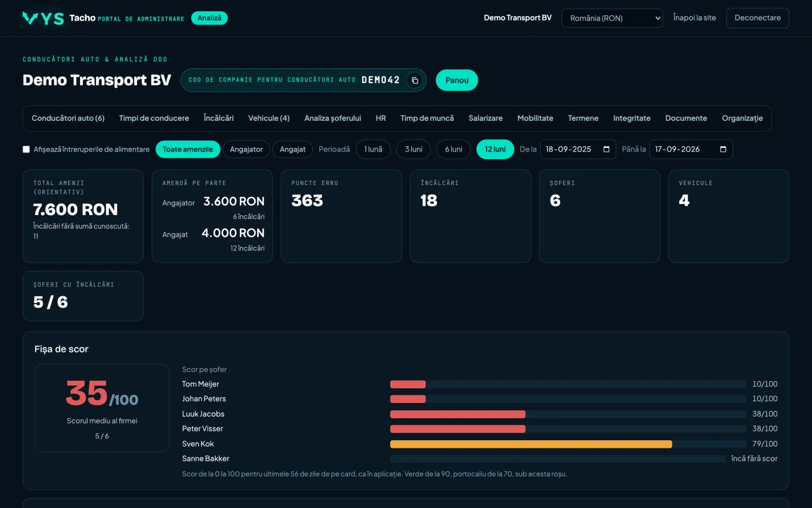Click Peter Visser's score bar
812x508 pixels.
click(458, 429)
